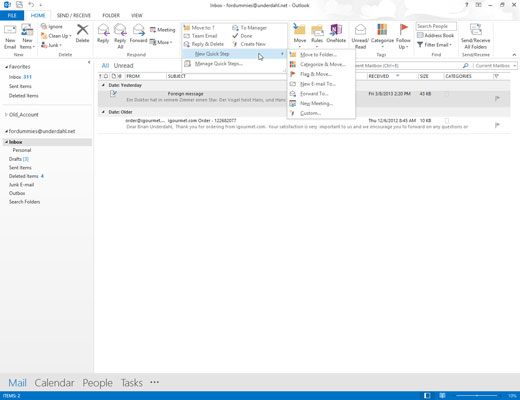Toggle category box for igourmet order

coord(447,121)
